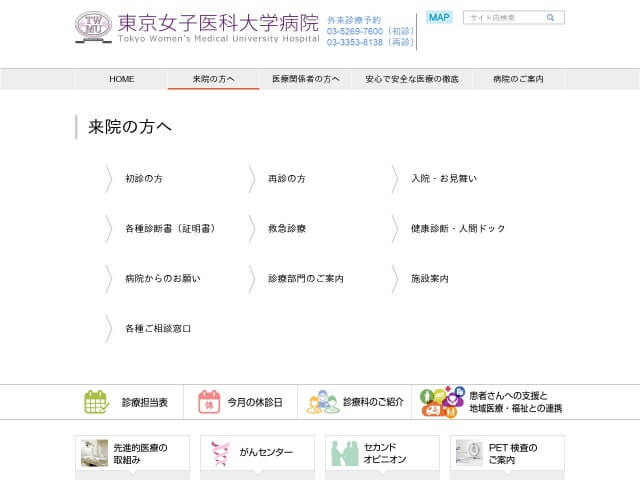This screenshot has height=480, width=640.
Task: Open 入院・お見舞い link
Action: tap(444, 178)
